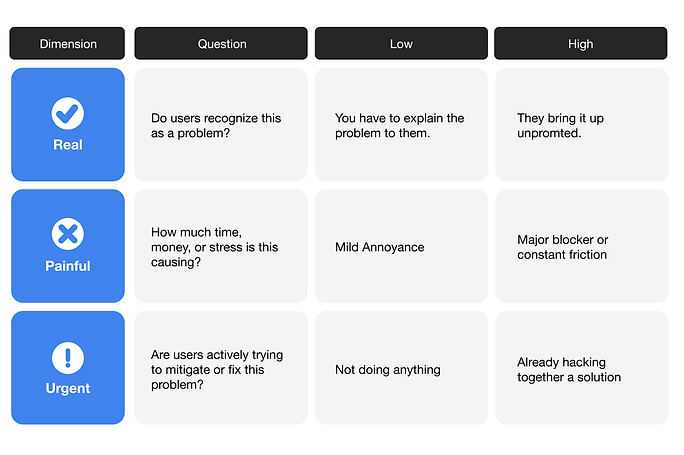Viewport: 684px width, 455px height.
Task: Click the Low column header
Action: 401,44
